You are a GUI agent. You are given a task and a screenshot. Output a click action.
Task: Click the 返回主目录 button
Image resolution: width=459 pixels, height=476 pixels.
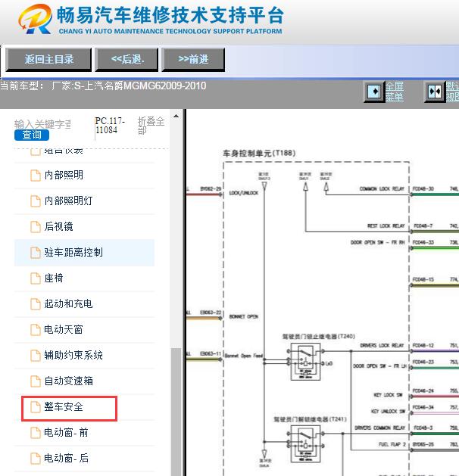click(48, 60)
